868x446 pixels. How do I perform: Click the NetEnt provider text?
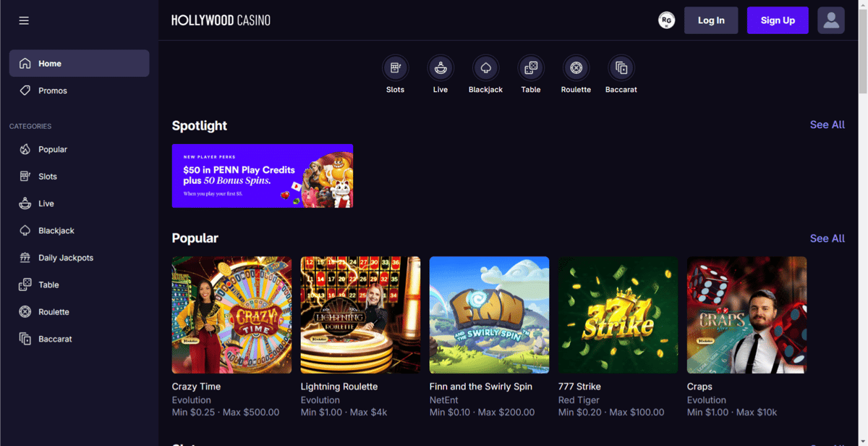pos(444,400)
